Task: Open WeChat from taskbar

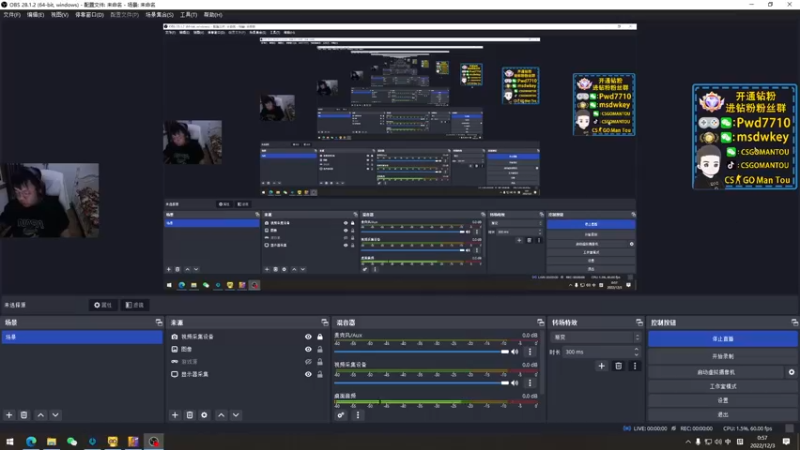Action: 72,441
